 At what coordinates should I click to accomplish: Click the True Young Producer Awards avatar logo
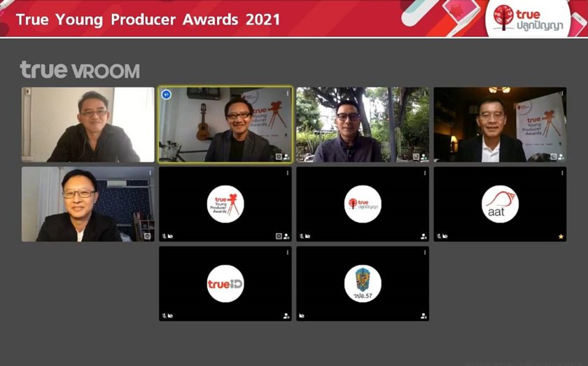click(x=225, y=204)
